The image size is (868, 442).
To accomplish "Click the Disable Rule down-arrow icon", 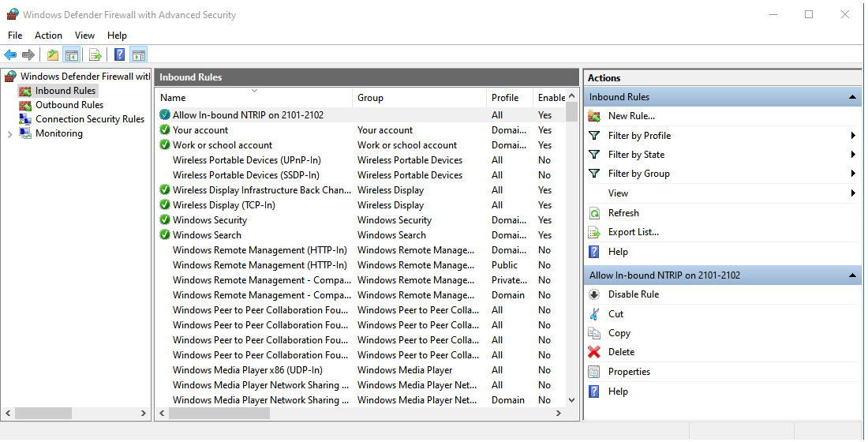I will tap(594, 294).
